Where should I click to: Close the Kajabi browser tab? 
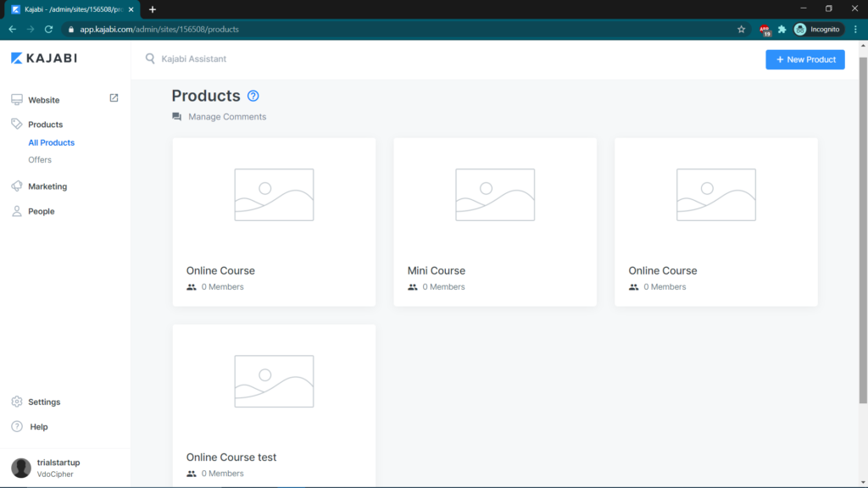coord(131,9)
